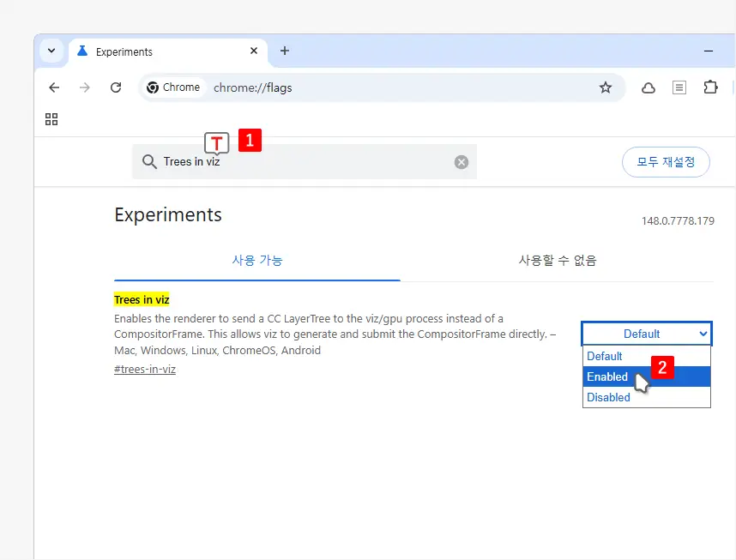
Task: Click the cloud icon in toolbar
Action: pos(649,87)
